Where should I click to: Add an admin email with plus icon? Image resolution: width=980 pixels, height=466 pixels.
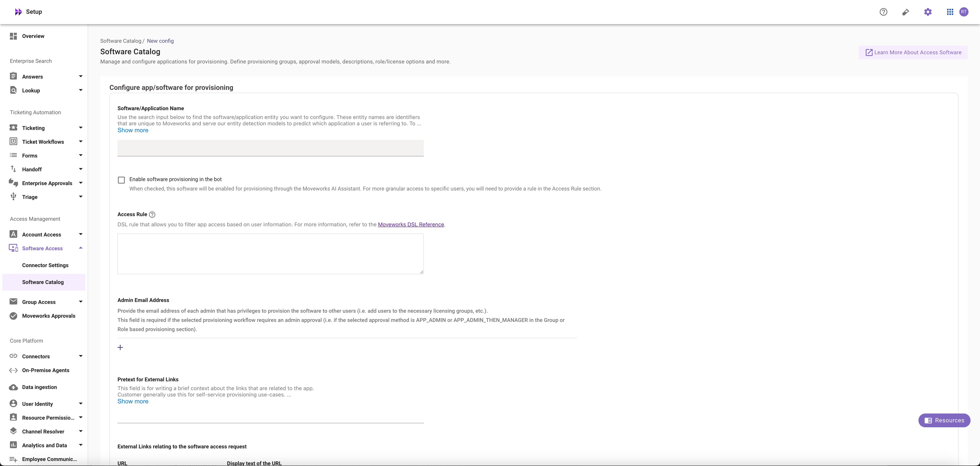(120, 347)
